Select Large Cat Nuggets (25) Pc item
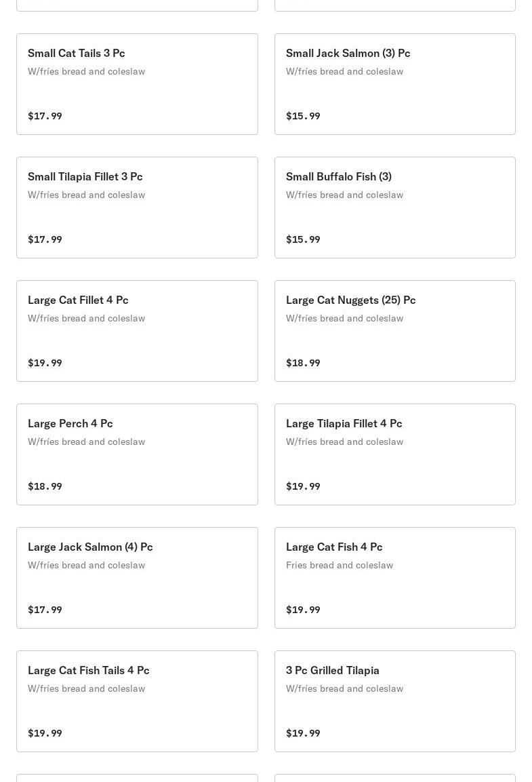532x782 pixels. click(x=394, y=331)
